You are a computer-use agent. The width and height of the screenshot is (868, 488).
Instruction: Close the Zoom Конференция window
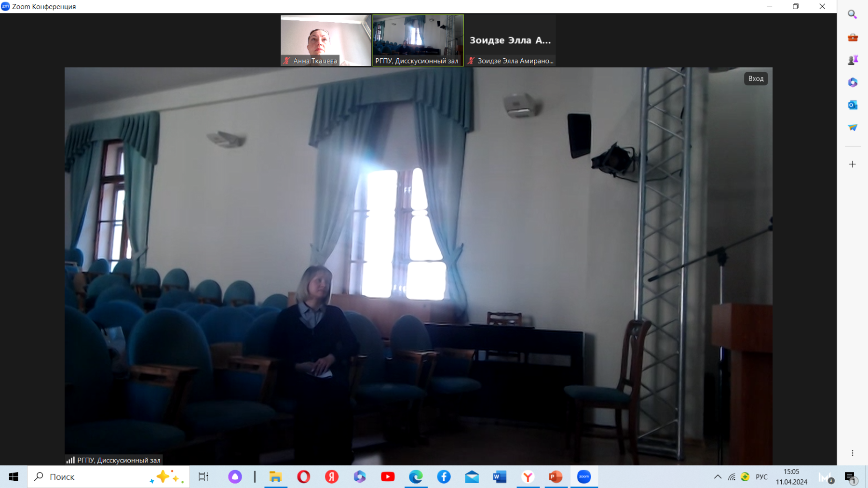[822, 6]
